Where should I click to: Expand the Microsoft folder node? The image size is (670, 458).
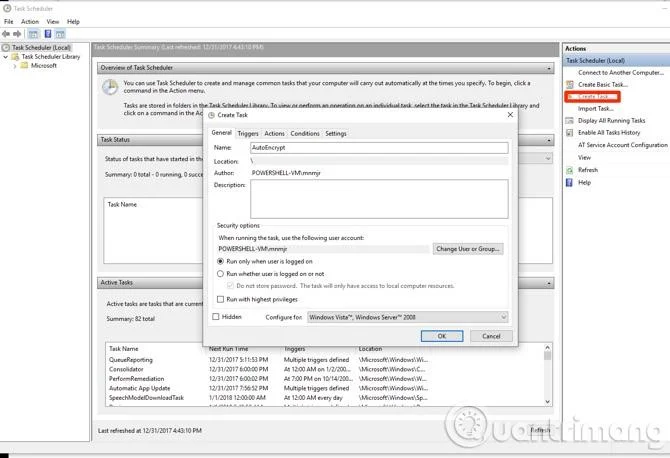click(x=15, y=66)
